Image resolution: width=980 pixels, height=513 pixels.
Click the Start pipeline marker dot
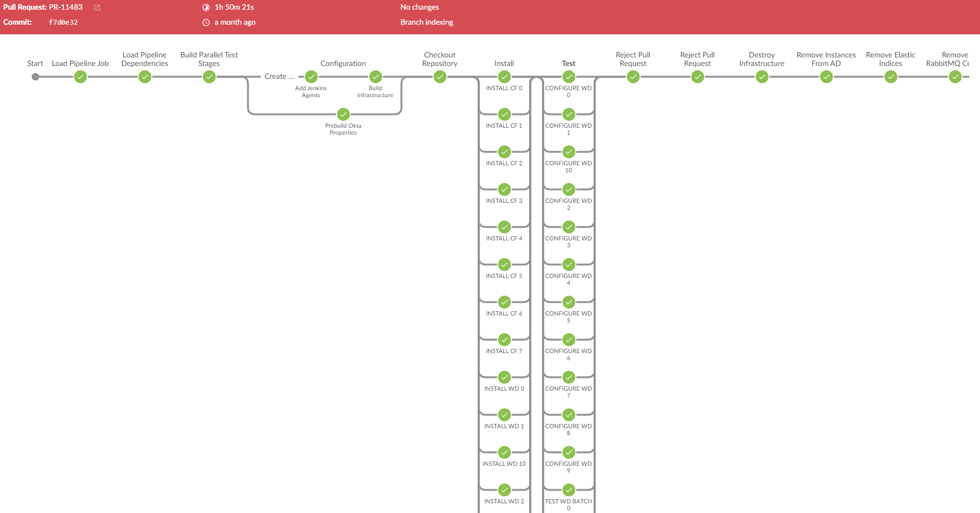click(35, 77)
